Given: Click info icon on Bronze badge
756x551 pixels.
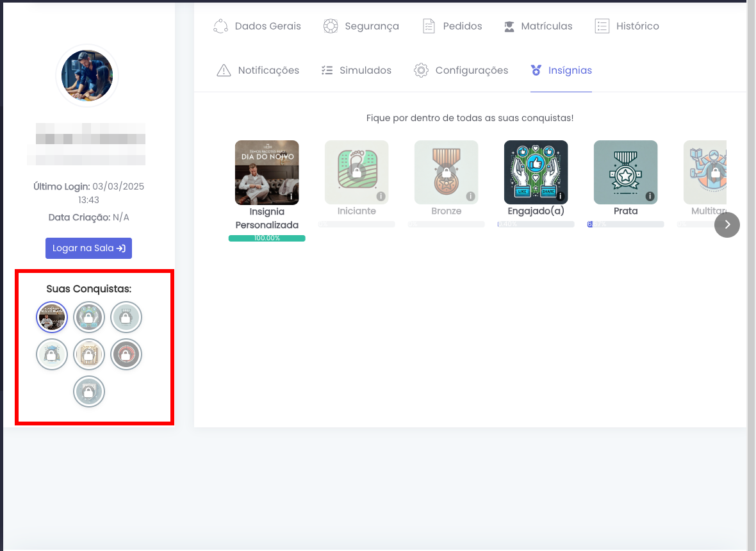Looking at the screenshot, I should (x=470, y=196).
